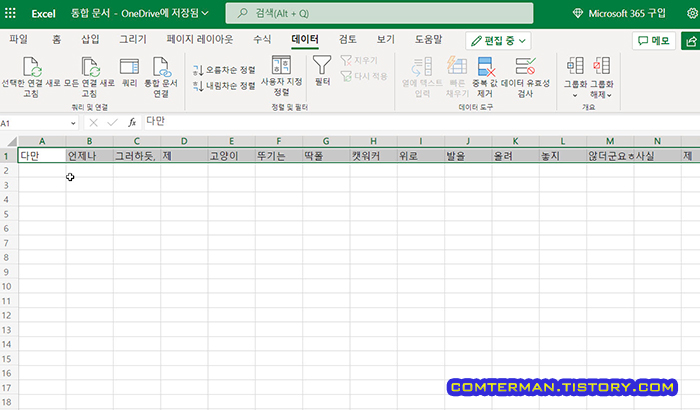Select cell containing 그러하듯,

[137, 156]
